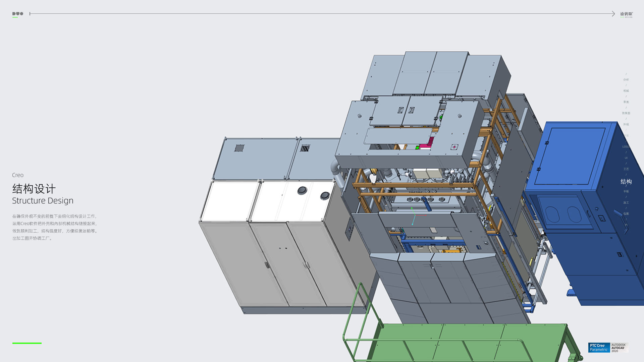644x362 pixels.
Task: Click the Chinese description paragraph
Action: pos(55,227)
